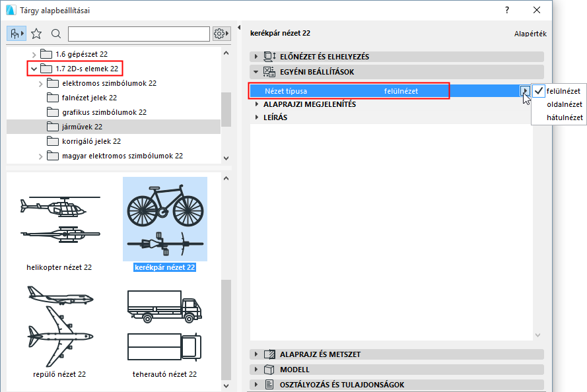Click the MODELL cube icon
This screenshot has height=392, width=587.
point(269,370)
